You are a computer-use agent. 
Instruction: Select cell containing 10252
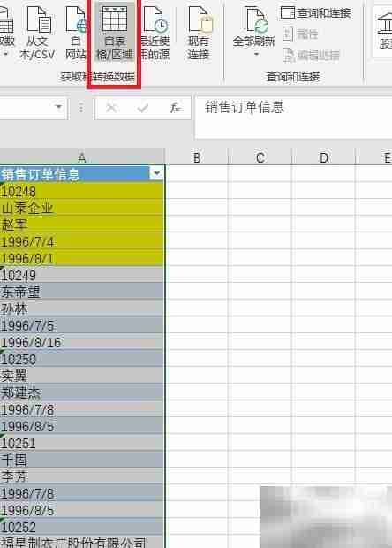click(82, 526)
